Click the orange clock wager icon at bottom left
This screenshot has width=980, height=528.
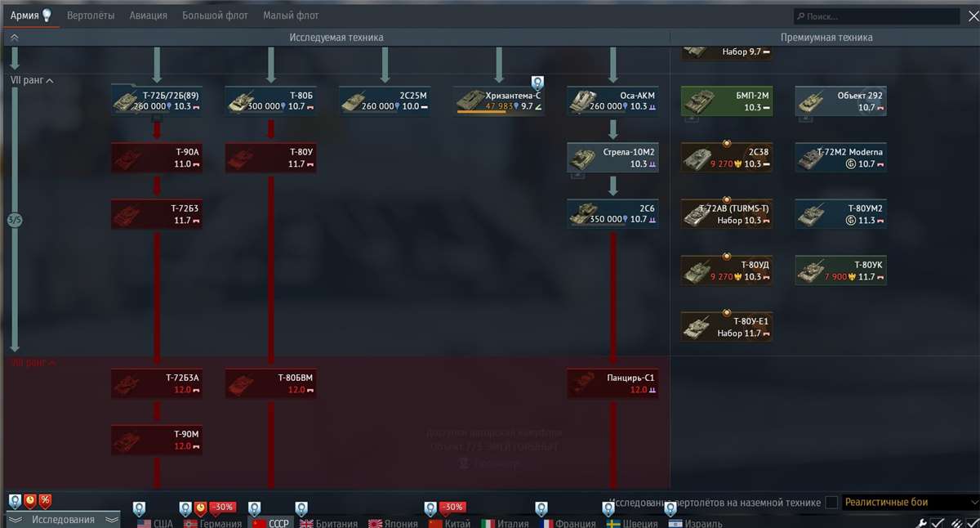pos(29,500)
